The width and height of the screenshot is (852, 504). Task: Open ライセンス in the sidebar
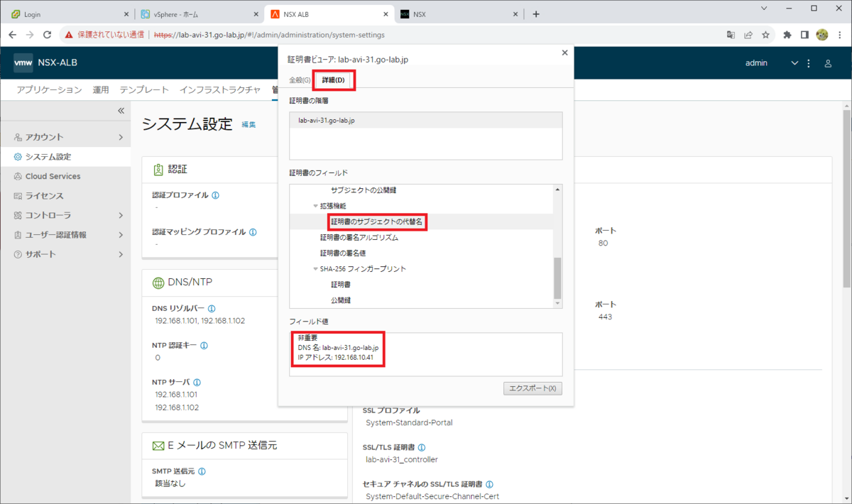pyautogui.click(x=65, y=196)
